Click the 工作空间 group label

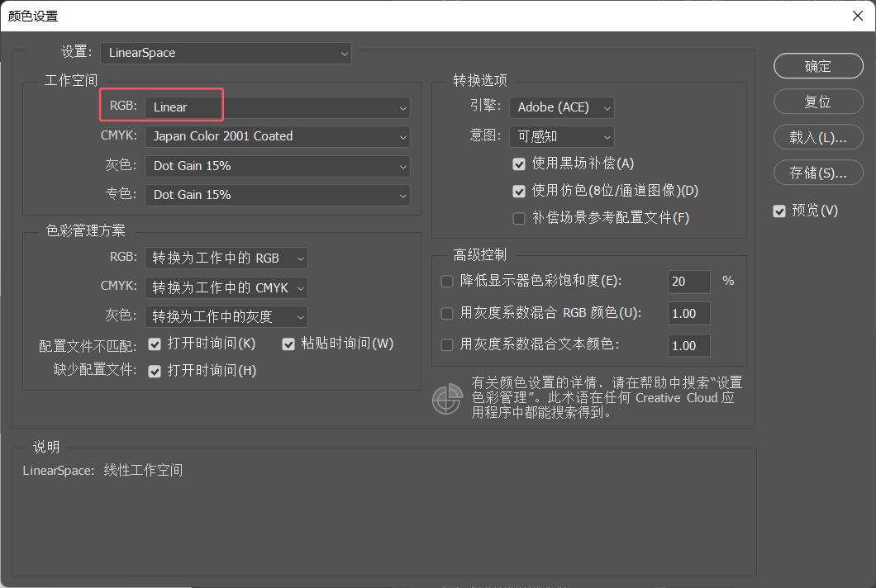[71, 80]
